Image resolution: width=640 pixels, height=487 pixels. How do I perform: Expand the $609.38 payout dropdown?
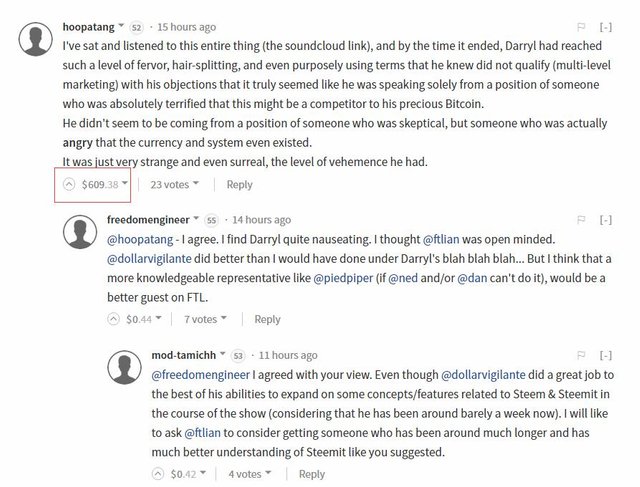tap(125, 184)
